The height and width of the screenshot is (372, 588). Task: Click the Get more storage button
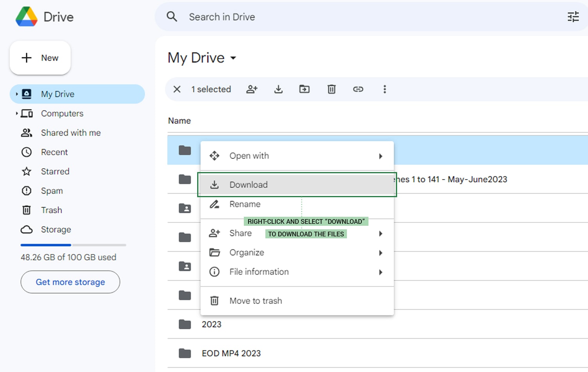[70, 282]
